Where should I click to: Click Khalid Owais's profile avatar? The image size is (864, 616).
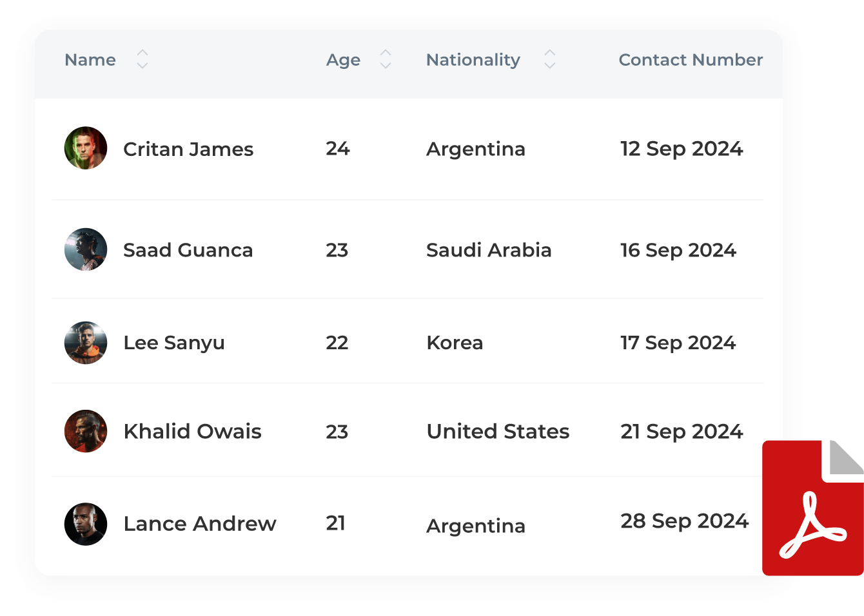[86, 431]
